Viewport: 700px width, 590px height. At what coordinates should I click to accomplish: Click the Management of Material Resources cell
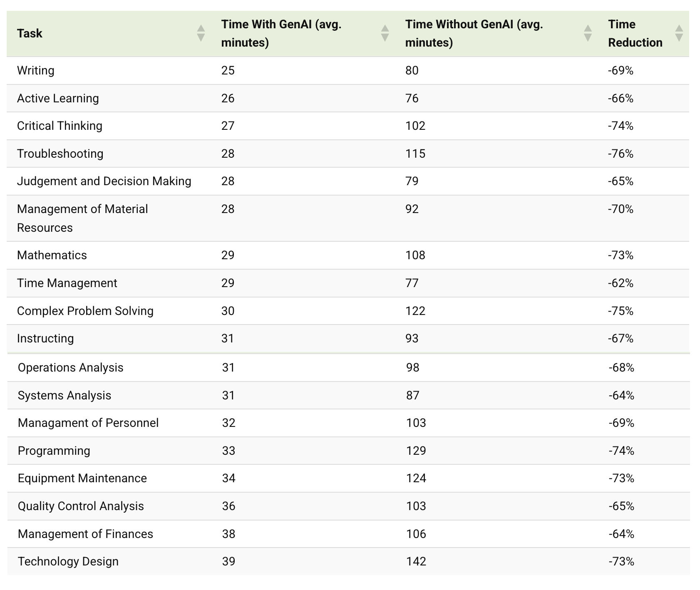[82, 218]
